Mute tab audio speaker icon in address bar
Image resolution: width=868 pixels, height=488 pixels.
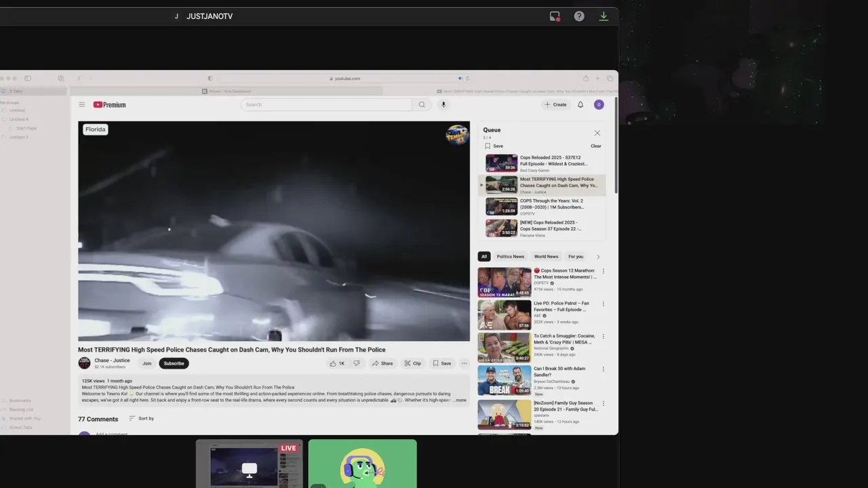coord(460,78)
